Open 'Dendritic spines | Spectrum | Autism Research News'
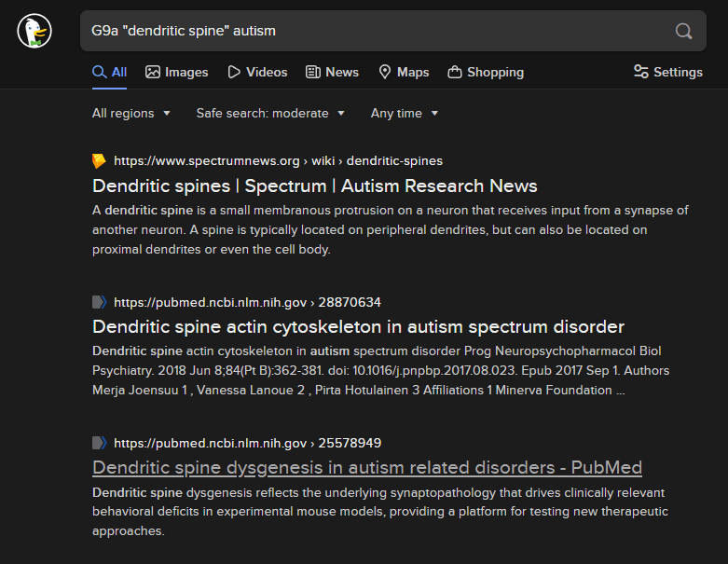Image resolution: width=728 pixels, height=564 pixels. (315, 186)
